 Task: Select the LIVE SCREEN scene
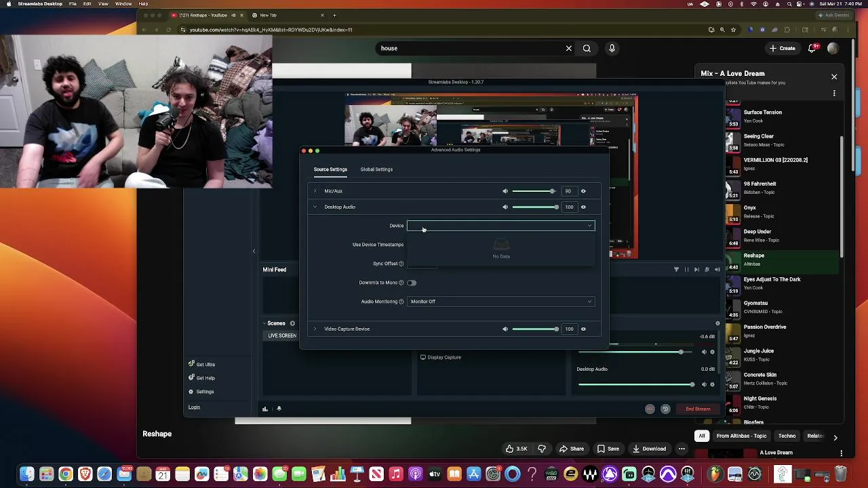[x=282, y=335]
